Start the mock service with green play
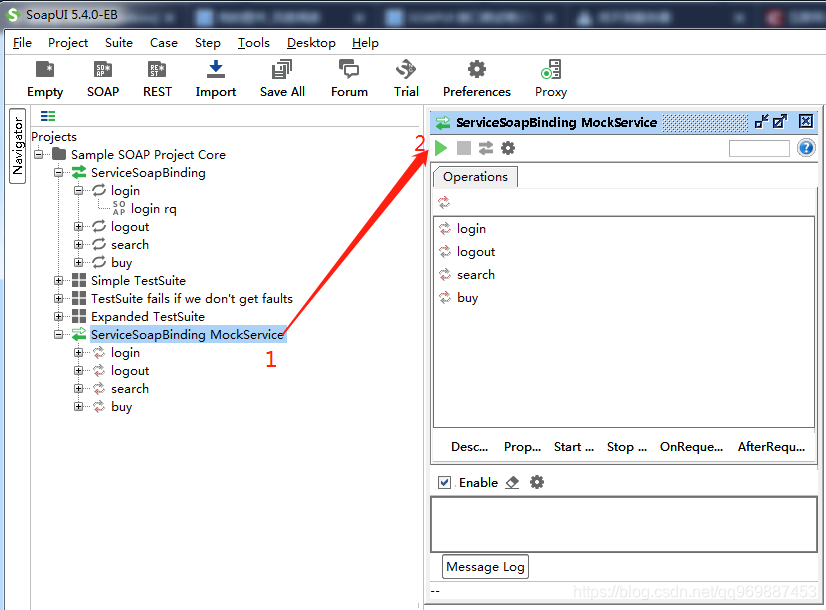This screenshot has height=610, width=826. click(x=441, y=149)
